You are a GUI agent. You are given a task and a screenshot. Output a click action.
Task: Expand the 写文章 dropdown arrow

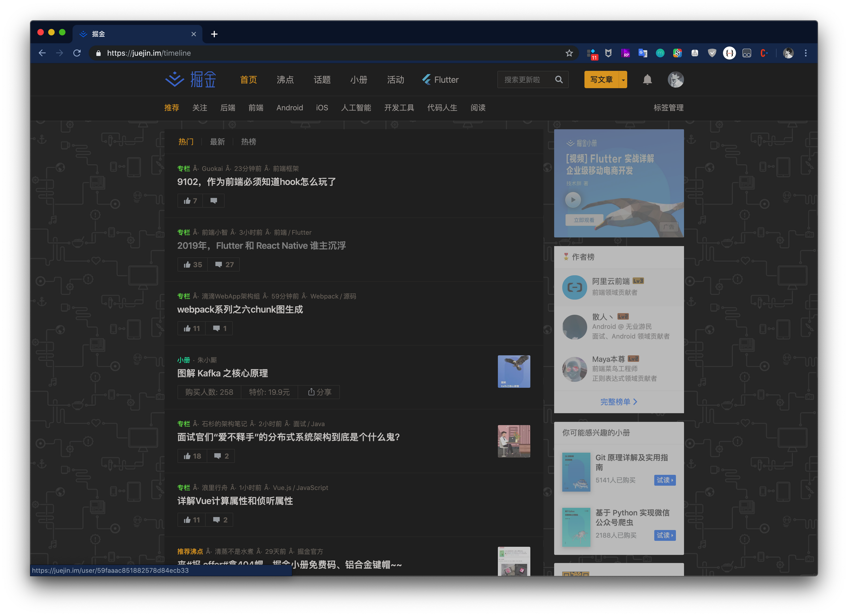(623, 80)
